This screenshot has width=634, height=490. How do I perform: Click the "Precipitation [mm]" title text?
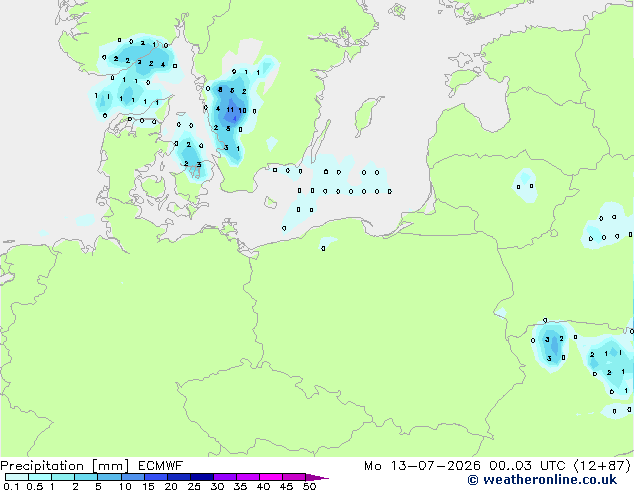(x=64, y=466)
